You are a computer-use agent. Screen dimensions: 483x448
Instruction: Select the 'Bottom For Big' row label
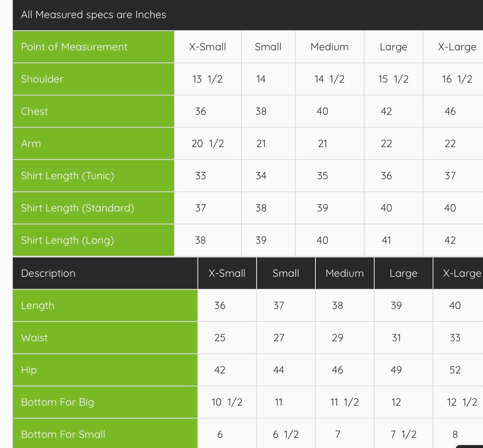[58, 402]
